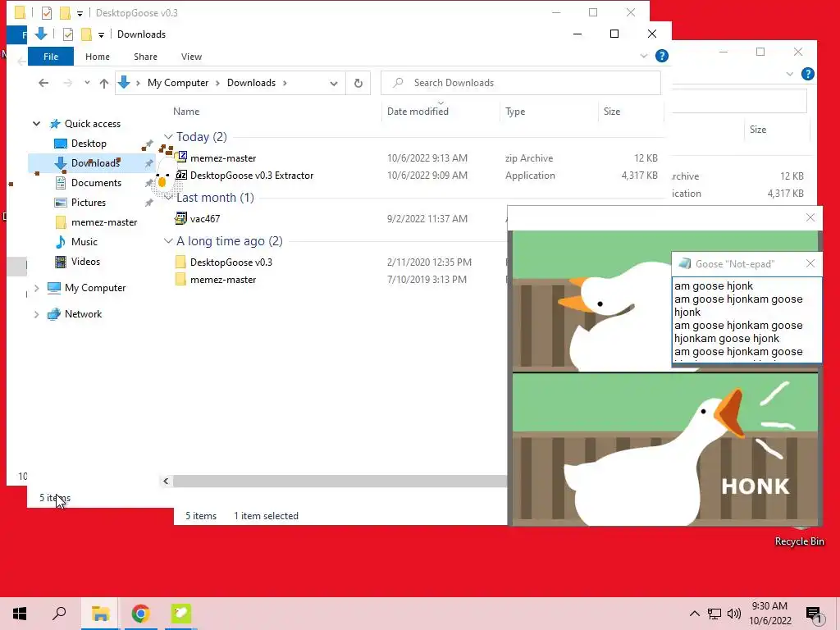This screenshot has height=630, width=840.
Task: Open the Share ribbon tab
Action: click(145, 57)
